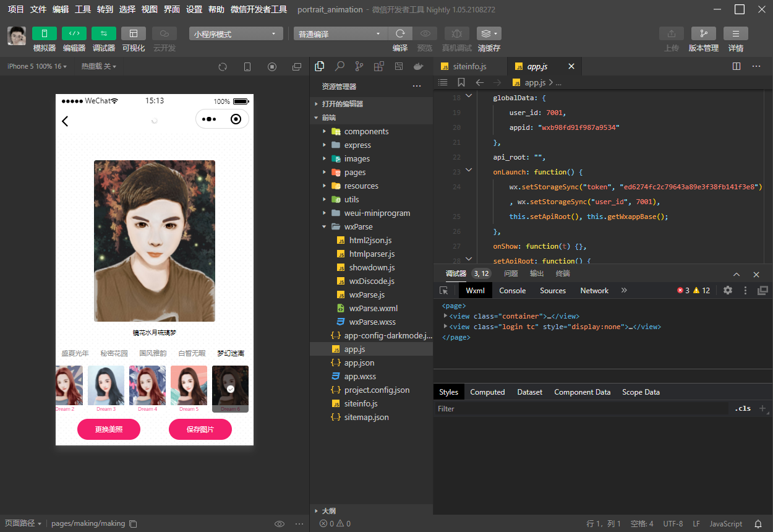Open the source control branch icon
This screenshot has width=773, height=532.
pyautogui.click(x=359, y=66)
